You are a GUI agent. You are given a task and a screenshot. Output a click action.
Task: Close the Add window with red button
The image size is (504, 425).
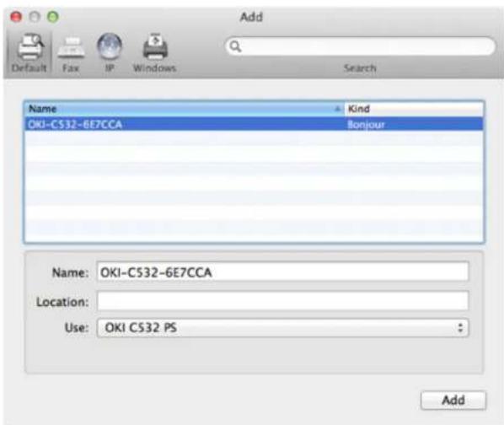coord(16,17)
